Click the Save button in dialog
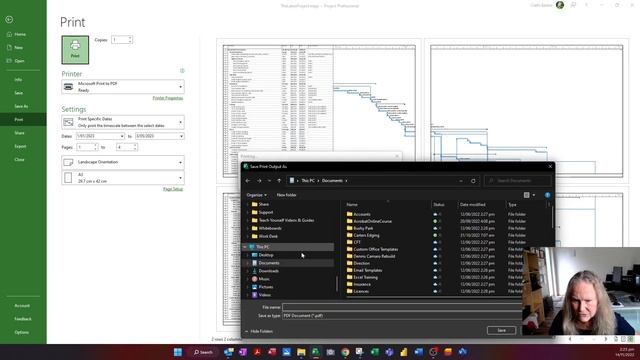The height and width of the screenshot is (360, 640). (x=501, y=330)
